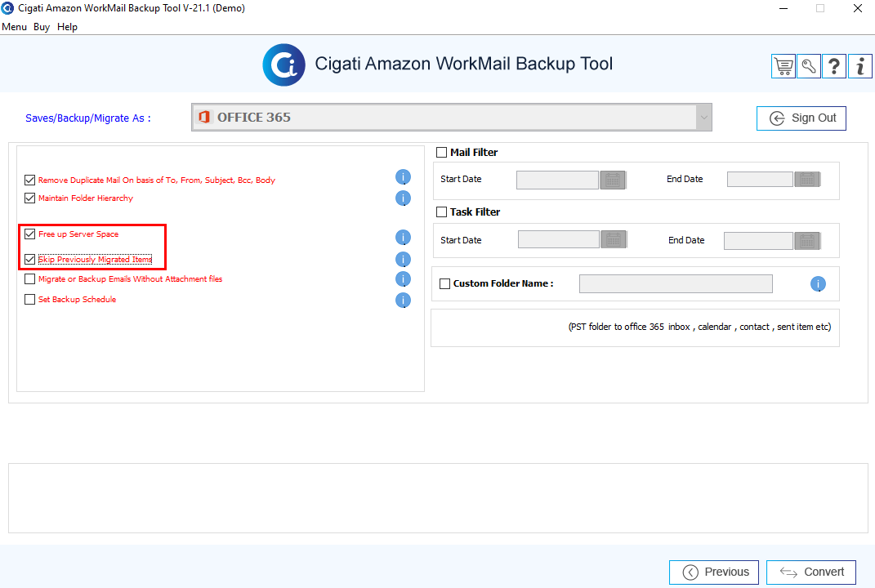
Task: Show info for Skip Previously Migrated Items
Action: coord(403,260)
